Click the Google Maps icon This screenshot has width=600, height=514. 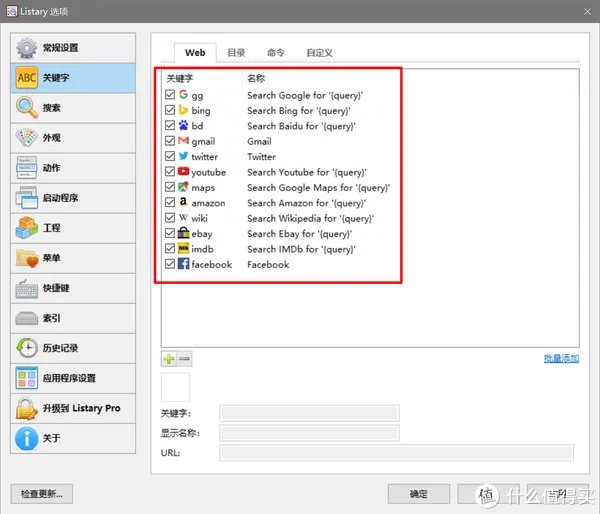click(x=183, y=187)
